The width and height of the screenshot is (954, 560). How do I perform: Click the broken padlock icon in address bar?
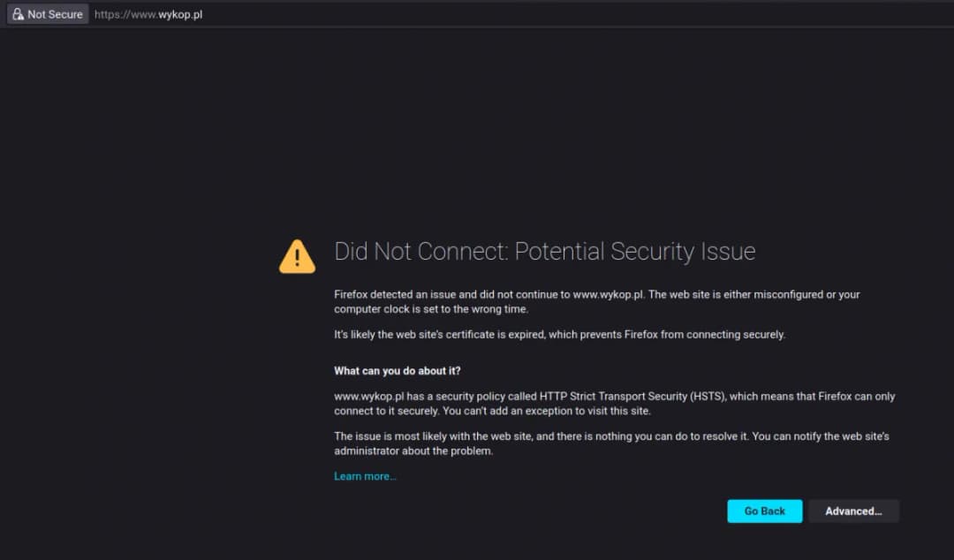pyautogui.click(x=18, y=14)
